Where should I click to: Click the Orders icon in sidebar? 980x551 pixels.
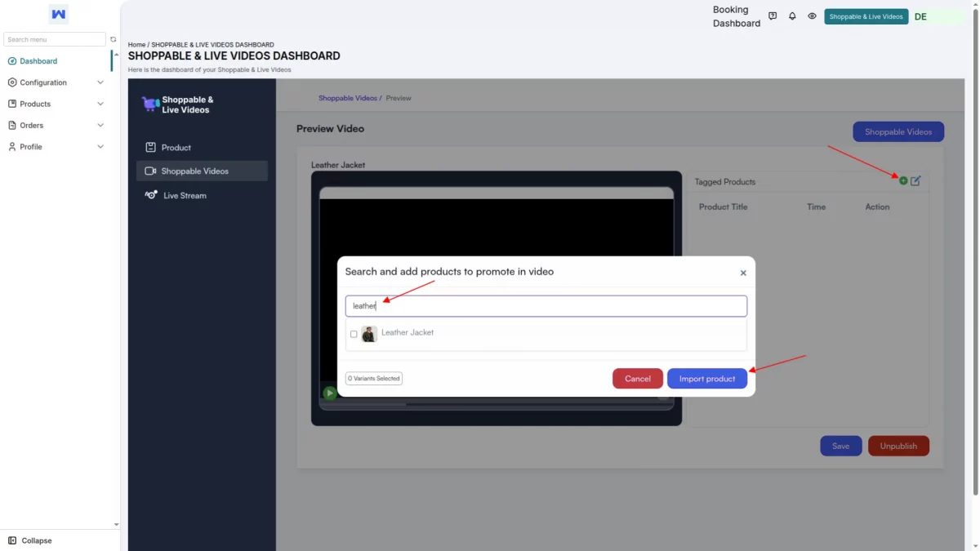[x=12, y=125]
